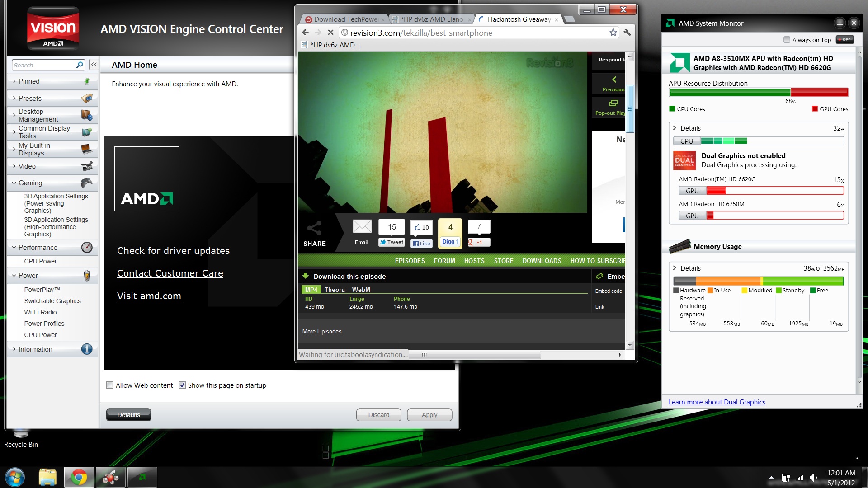Switch to the Download TechPower browser tab
The image size is (868, 488).
click(x=344, y=19)
